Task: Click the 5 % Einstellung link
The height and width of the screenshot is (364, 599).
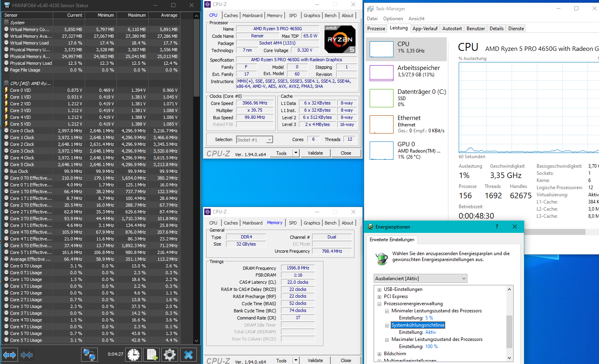Action: point(429,318)
